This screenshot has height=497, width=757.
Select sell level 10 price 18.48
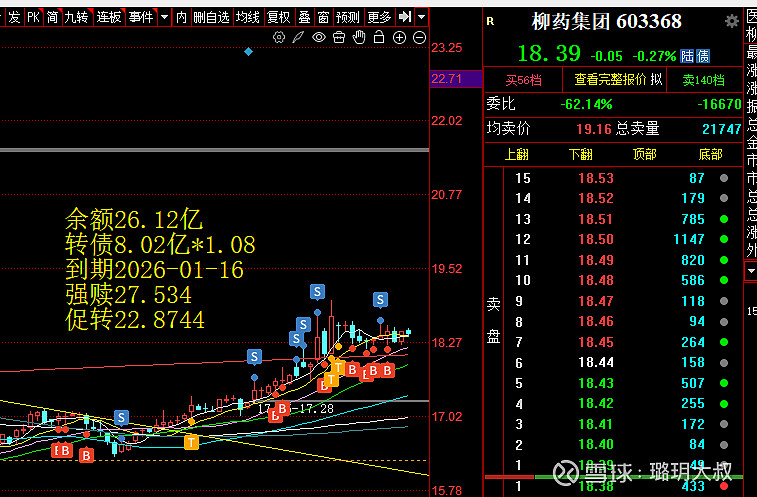pos(596,280)
